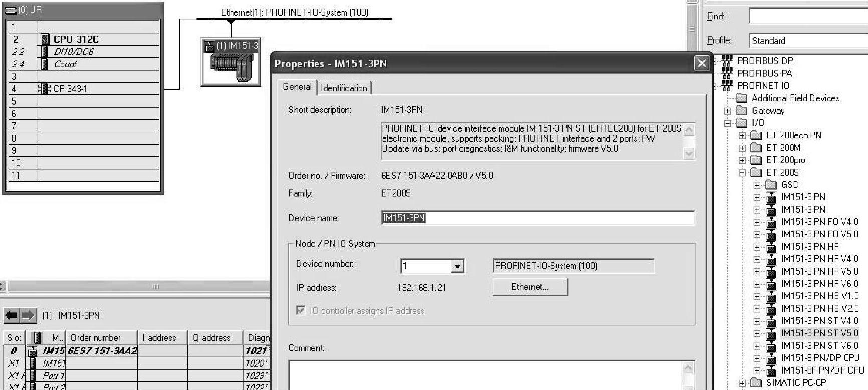This screenshot has width=868, height=390.
Task: Expand the SIMATIC PC-CP tree node
Action: tap(742, 383)
